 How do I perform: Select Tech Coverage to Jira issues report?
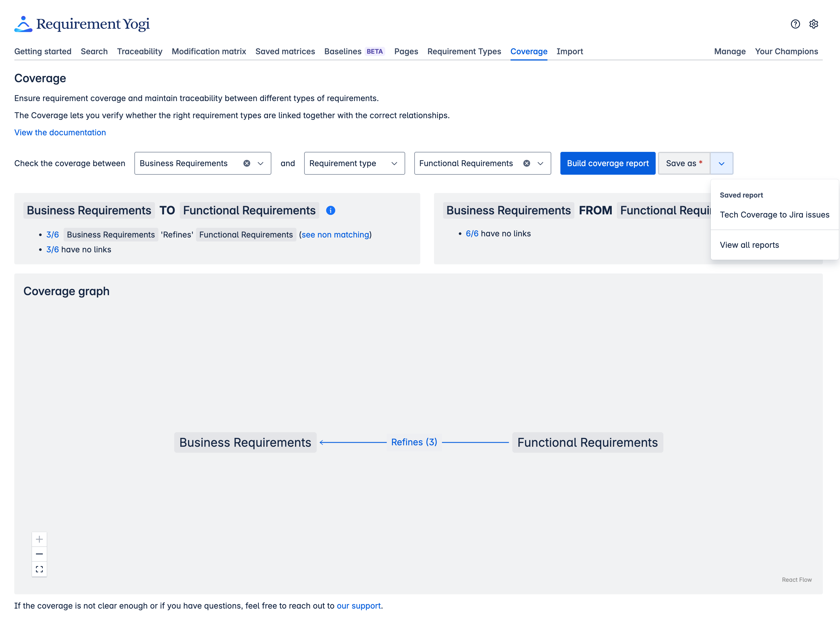774,215
